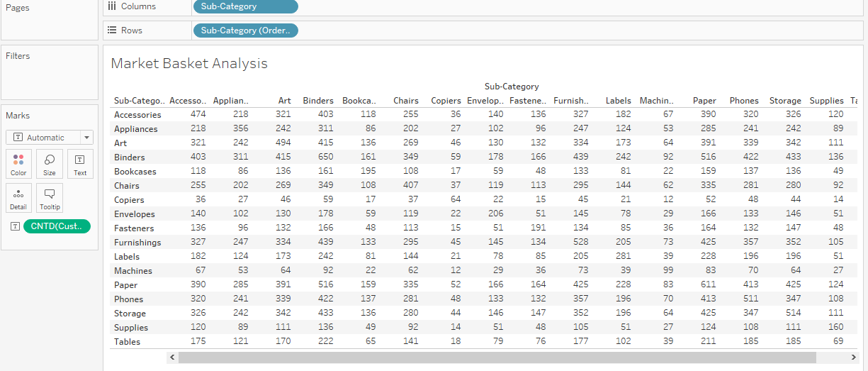Click the Color mark card
This screenshot has width=868, height=371.
click(18, 164)
